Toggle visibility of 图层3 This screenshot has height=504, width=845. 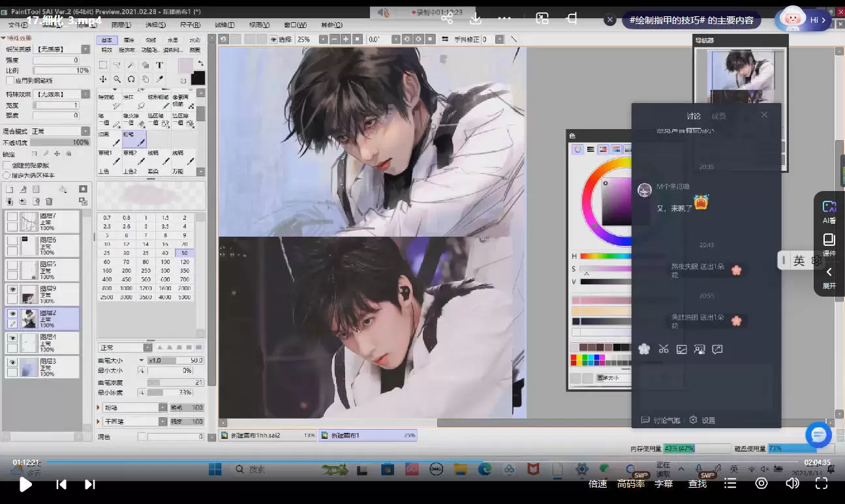click(x=12, y=362)
